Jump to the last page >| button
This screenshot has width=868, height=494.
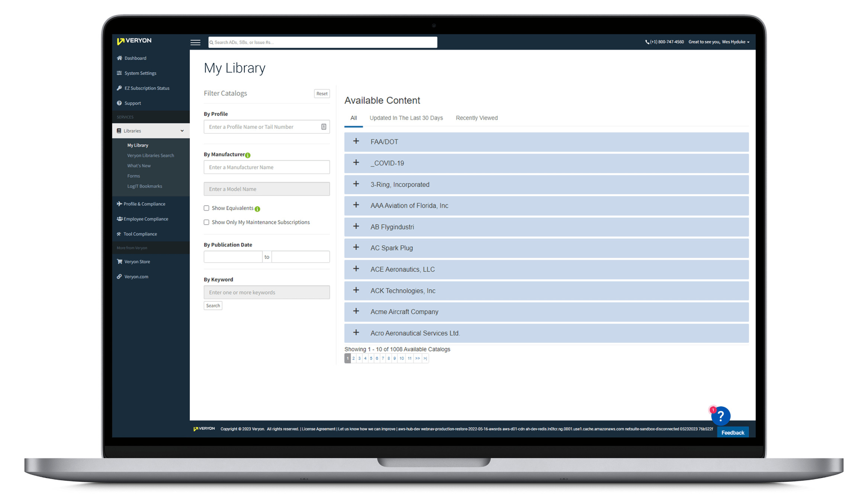(x=425, y=358)
